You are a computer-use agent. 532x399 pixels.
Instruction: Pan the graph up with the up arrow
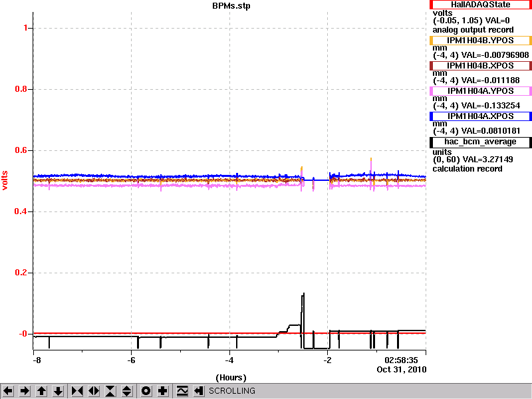(x=41, y=391)
